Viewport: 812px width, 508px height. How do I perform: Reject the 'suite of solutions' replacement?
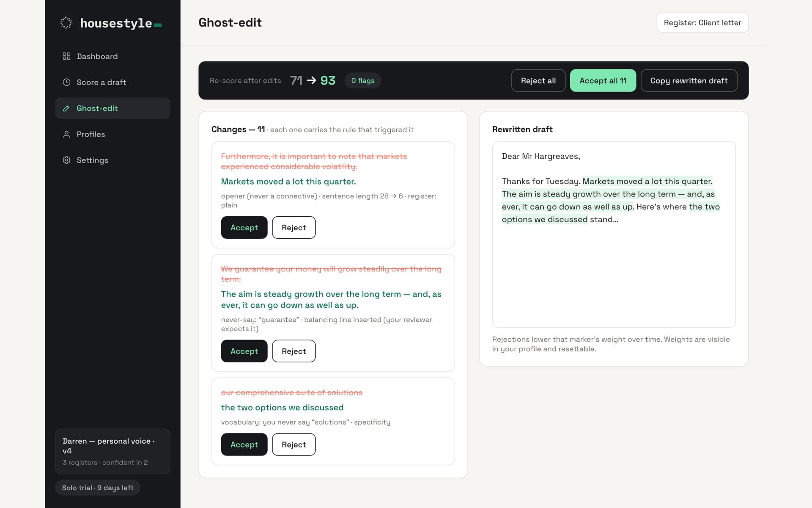pyautogui.click(x=294, y=444)
